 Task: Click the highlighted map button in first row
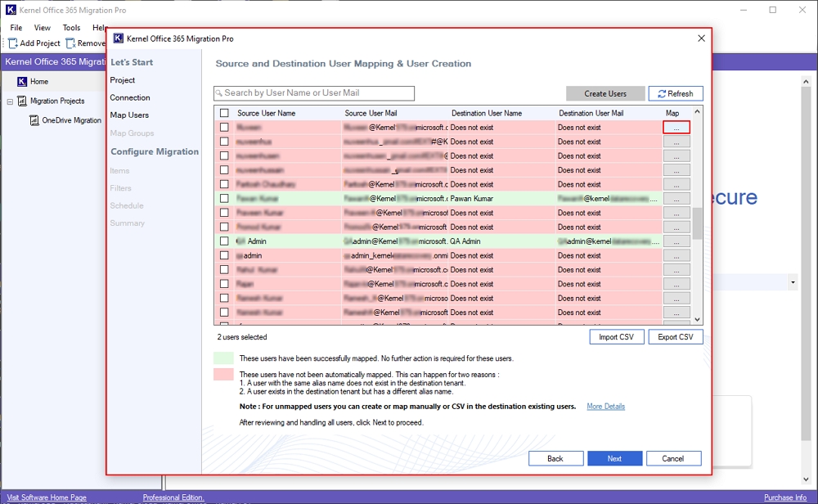tap(676, 128)
